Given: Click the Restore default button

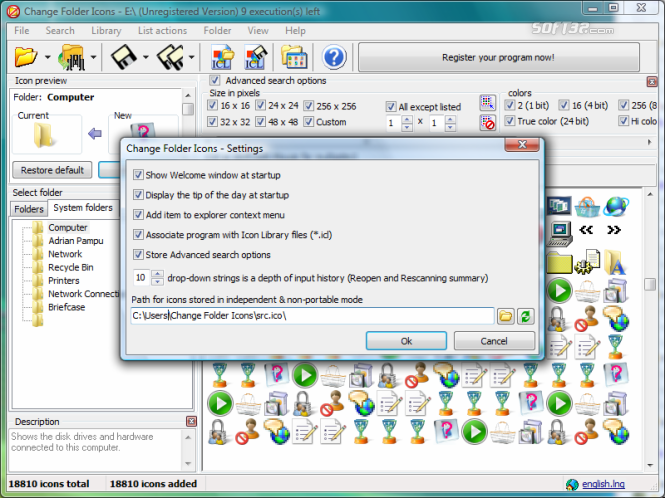Looking at the screenshot, I should 52,170.
